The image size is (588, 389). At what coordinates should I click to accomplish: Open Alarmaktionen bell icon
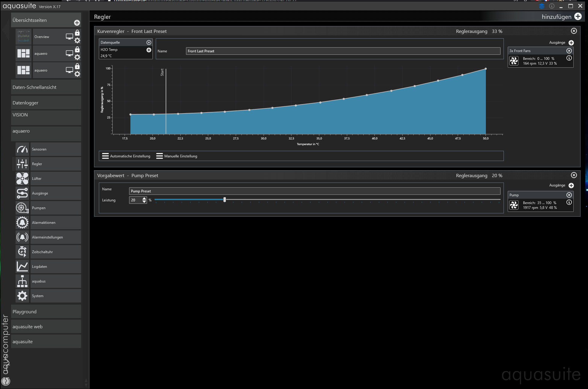coord(22,222)
